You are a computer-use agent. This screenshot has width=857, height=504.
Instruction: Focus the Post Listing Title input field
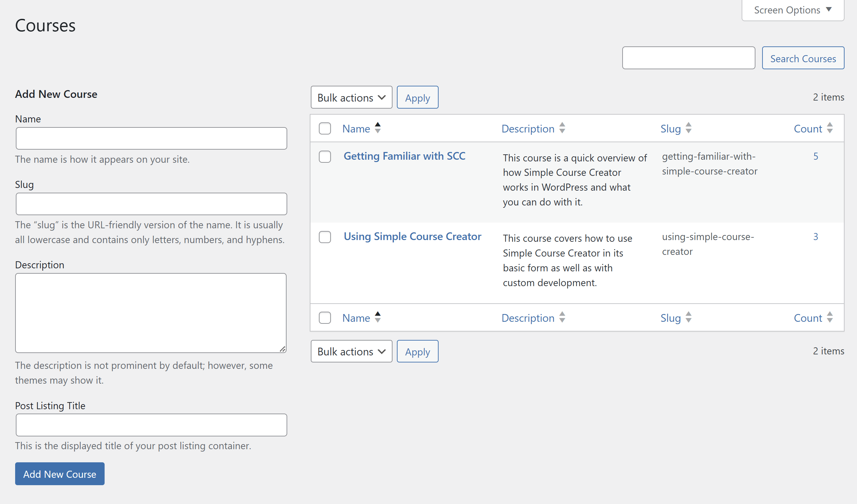tap(151, 425)
